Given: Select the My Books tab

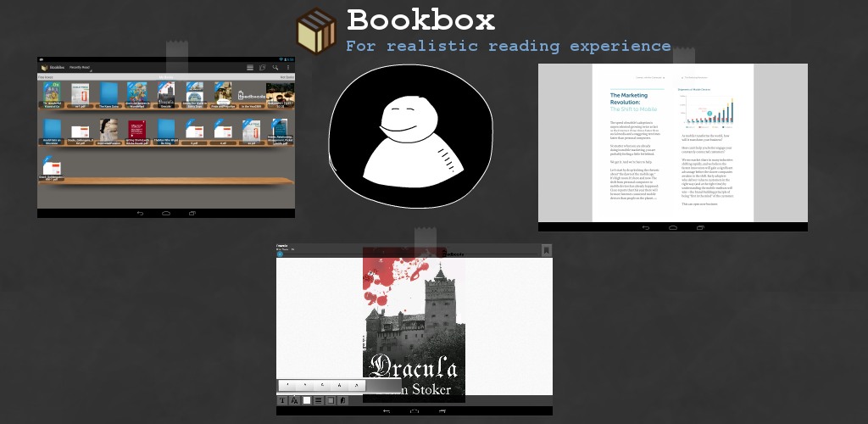Looking at the screenshot, I should [166, 77].
